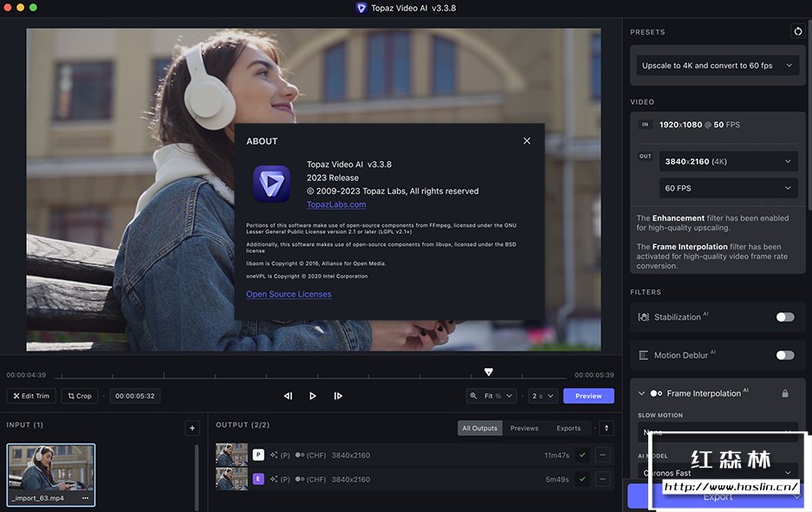Click the Stabilization filter icon
Screen dimensions: 812x512
643,317
